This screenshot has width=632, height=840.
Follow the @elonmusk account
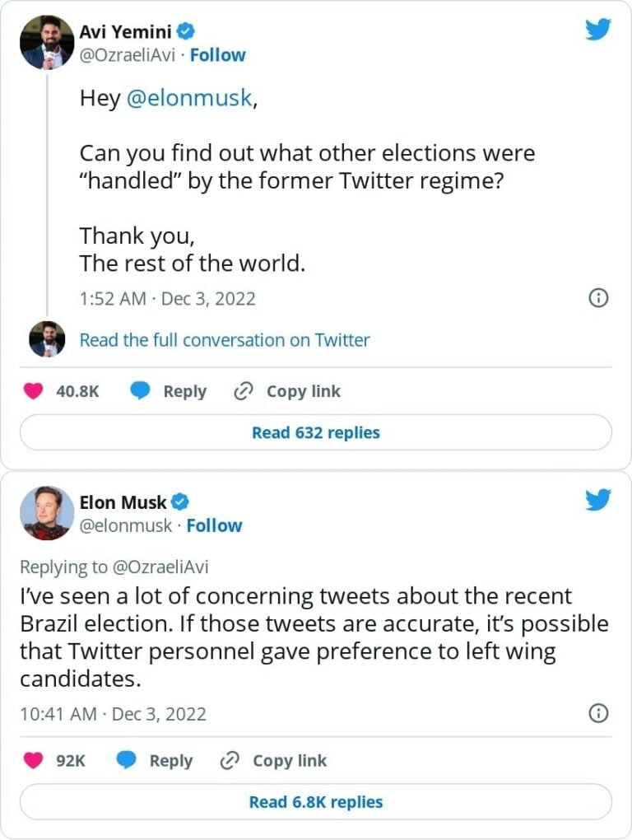pyautogui.click(x=215, y=525)
